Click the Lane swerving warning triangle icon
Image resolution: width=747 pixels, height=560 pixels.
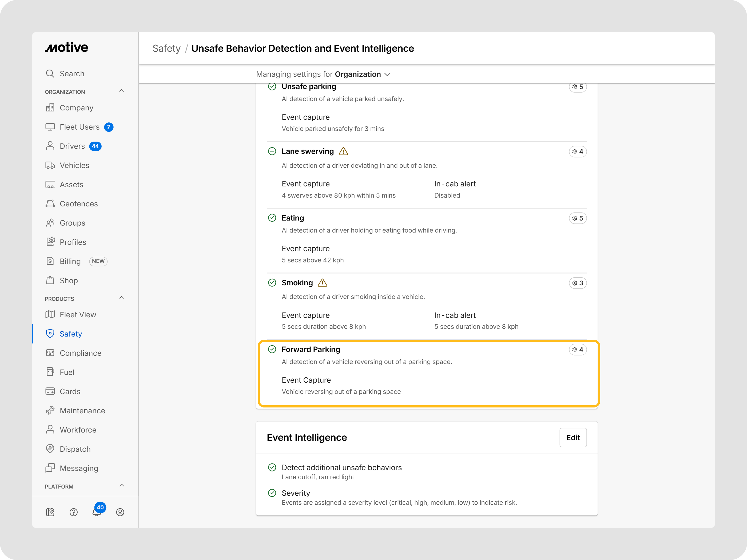click(343, 151)
